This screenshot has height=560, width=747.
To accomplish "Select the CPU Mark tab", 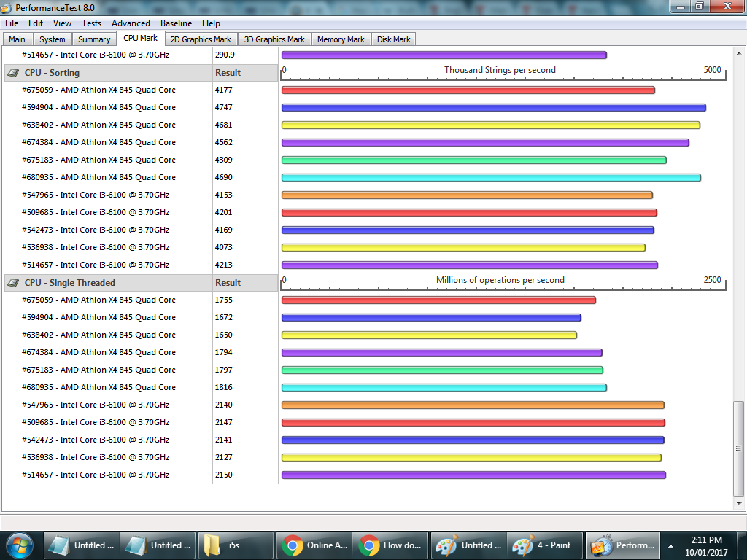I will pos(141,38).
